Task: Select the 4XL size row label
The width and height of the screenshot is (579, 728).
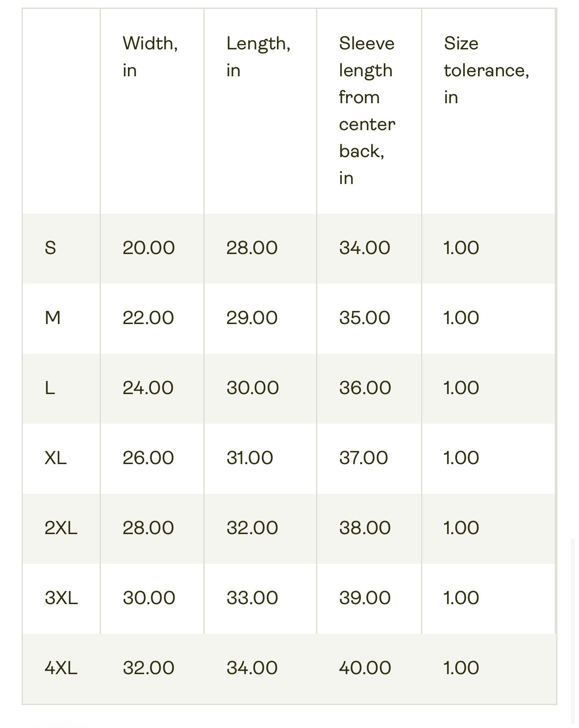Action: [x=61, y=668]
